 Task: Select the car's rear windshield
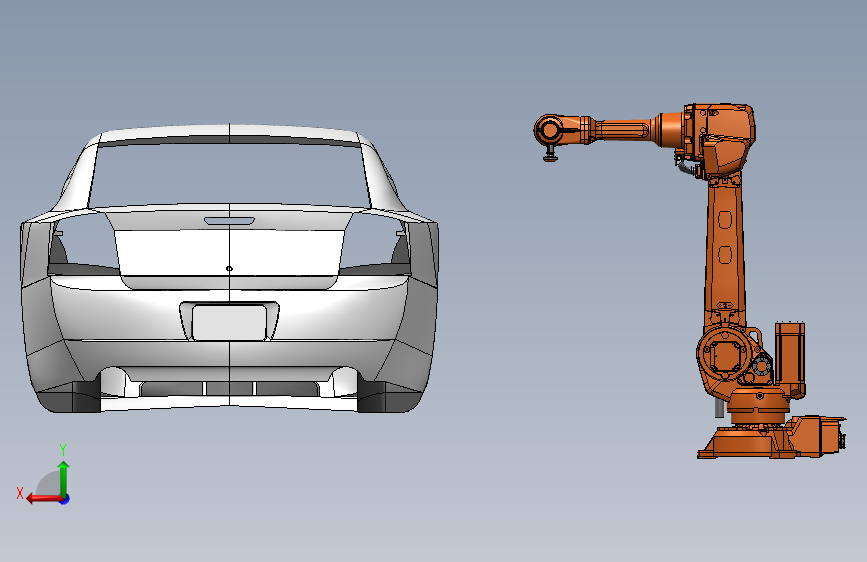coord(229,173)
